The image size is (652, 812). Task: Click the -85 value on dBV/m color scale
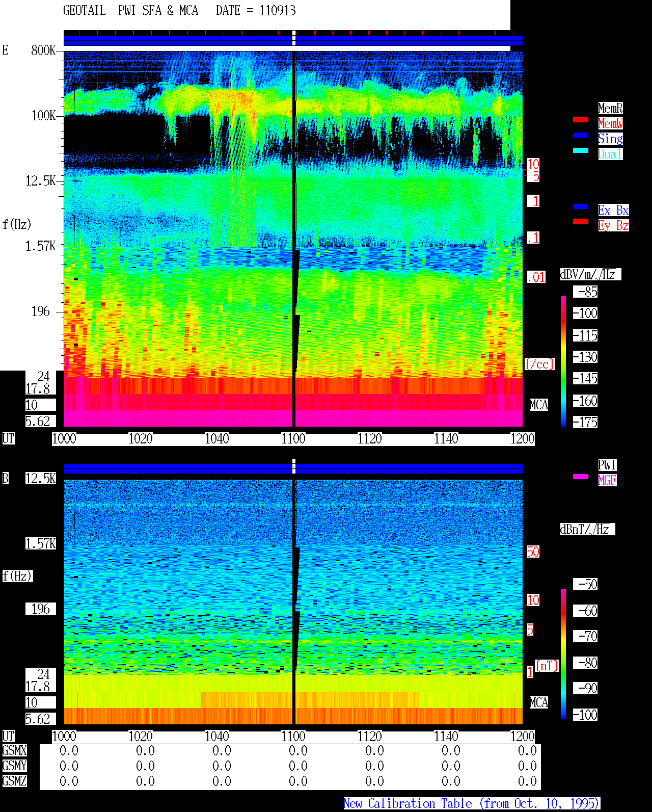(586, 292)
